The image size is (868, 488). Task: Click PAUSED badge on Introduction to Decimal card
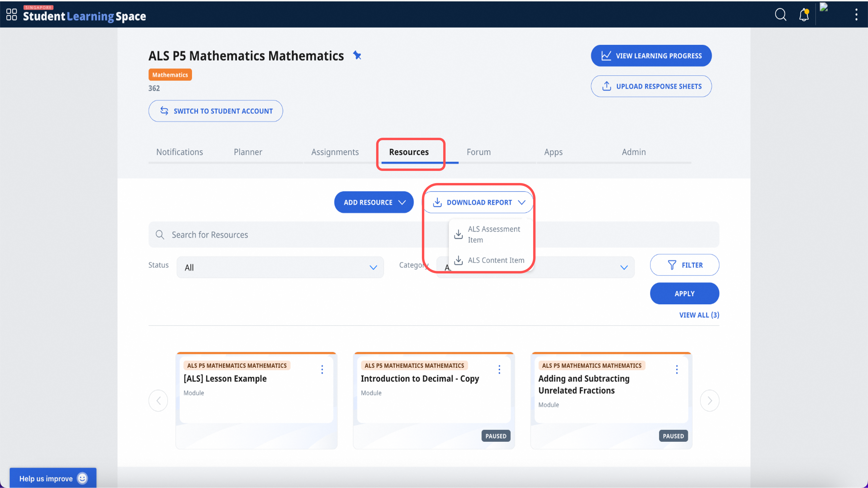pyautogui.click(x=496, y=436)
